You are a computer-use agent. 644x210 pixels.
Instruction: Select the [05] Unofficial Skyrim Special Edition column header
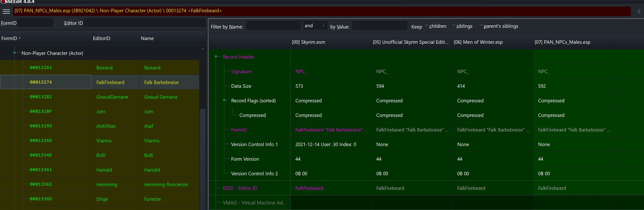point(412,42)
